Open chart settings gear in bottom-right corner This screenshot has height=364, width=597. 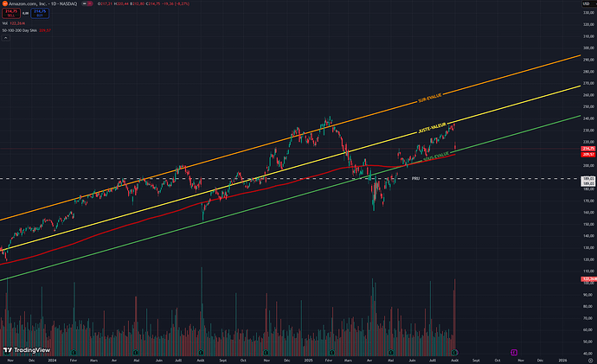pyautogui.click(x=591, y=361)
